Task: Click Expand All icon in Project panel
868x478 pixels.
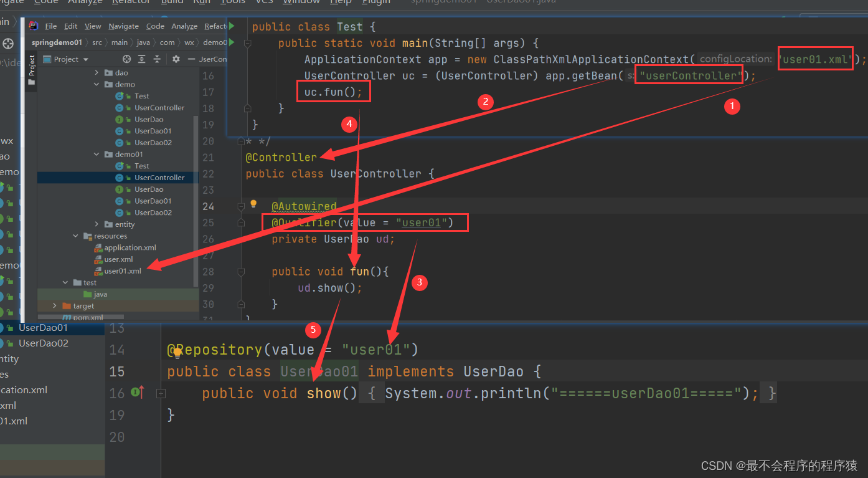Action: pyautogui.click(x=142, y=59)
